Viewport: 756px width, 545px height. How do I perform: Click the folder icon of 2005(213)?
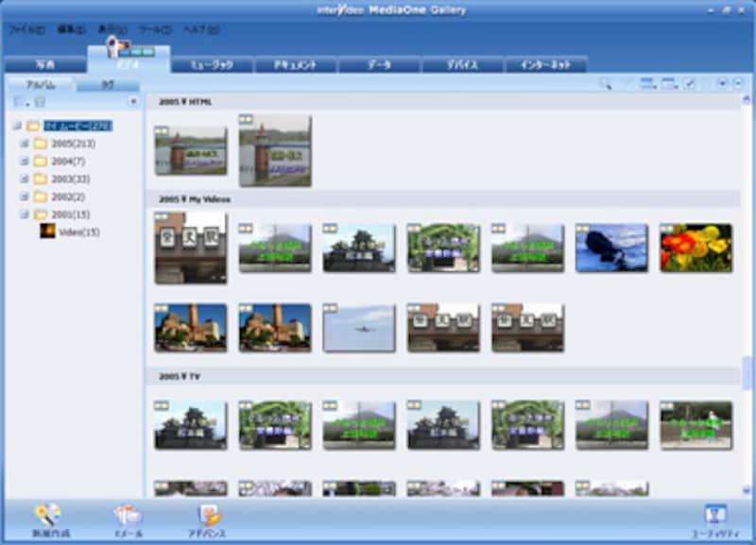(41, 144)
